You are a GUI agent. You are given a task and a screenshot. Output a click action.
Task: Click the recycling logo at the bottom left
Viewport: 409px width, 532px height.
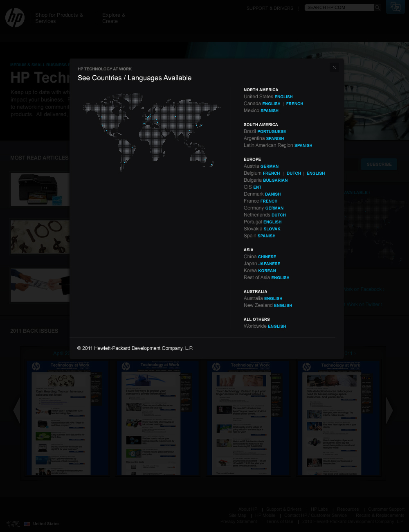(x=12, y=524)
